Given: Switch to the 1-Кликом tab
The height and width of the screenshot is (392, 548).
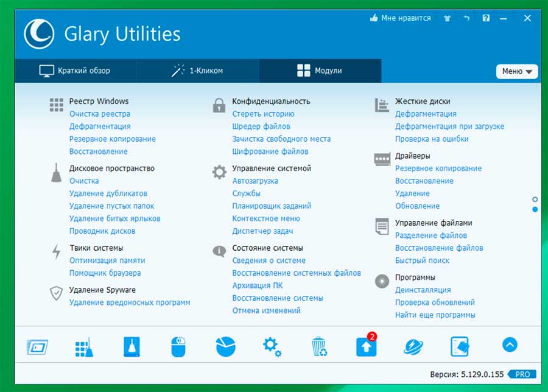Looking at the screenshot, I should tap(198, 71).
